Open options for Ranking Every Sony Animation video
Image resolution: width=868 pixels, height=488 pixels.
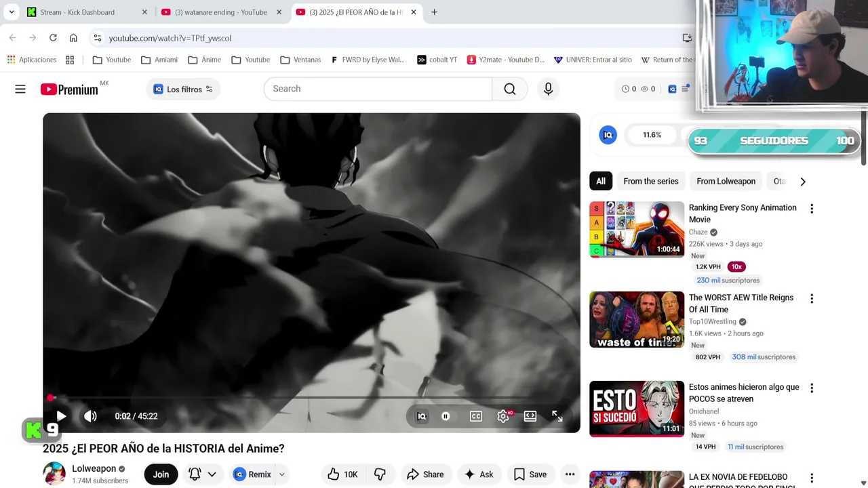click(812, 209)
